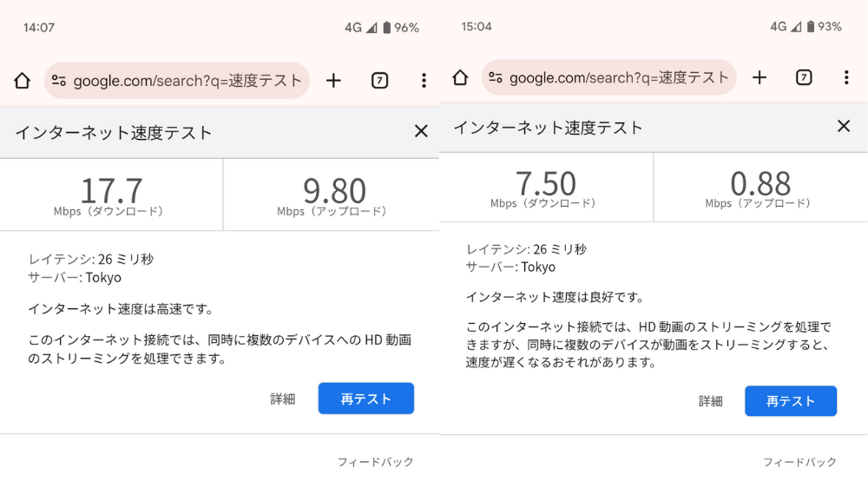The image size is (868, 488).
Task: Click フィードバック link in left screenshot
Action: tap(375, 461)
